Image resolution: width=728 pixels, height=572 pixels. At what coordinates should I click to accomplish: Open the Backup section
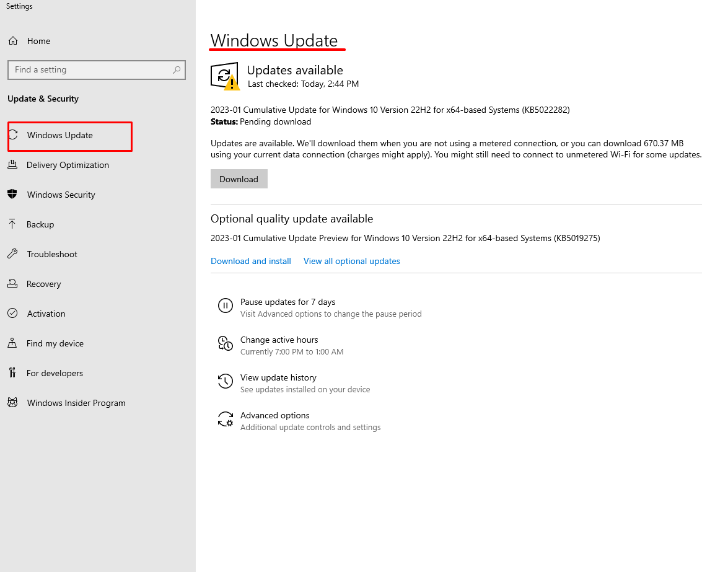(40, 224)
